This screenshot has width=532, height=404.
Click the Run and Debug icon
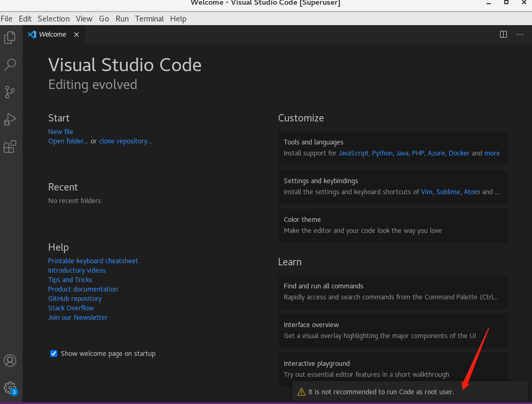pos(9,119)
